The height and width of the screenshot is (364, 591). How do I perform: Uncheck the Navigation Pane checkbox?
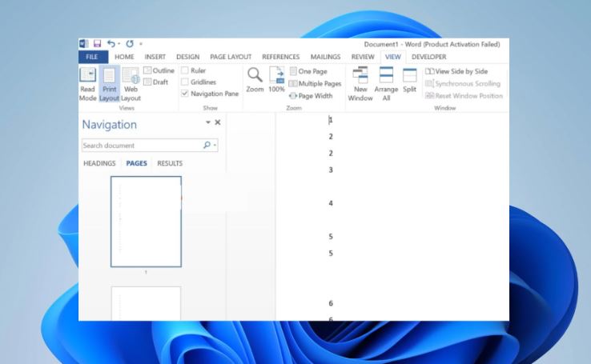(185, 94)
